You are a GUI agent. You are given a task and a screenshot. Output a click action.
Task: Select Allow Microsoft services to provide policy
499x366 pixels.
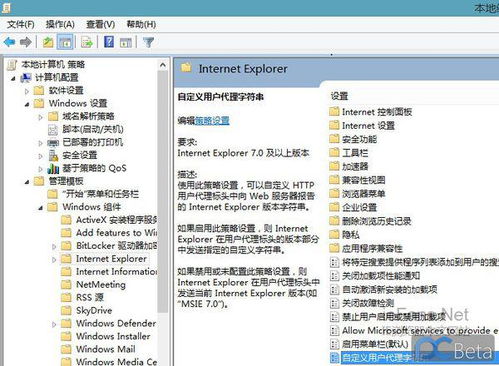click(414, 330)
